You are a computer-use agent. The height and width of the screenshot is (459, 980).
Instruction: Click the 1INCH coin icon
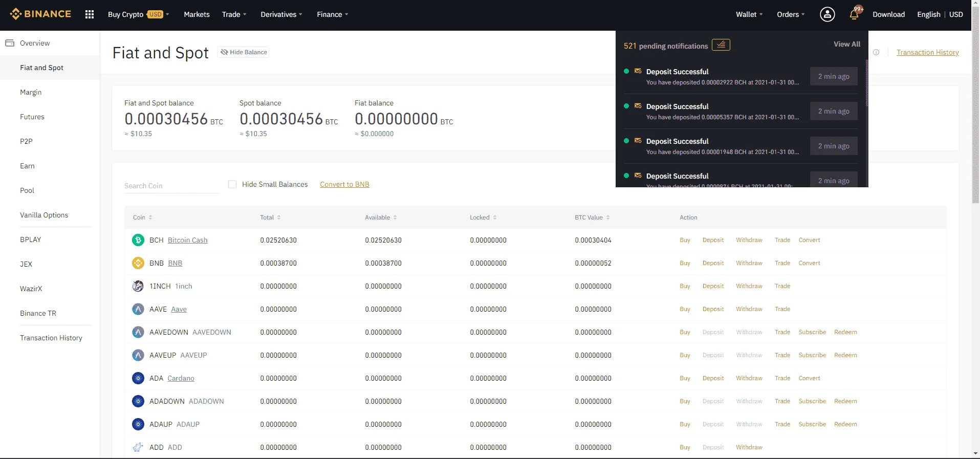click(138, 286)
